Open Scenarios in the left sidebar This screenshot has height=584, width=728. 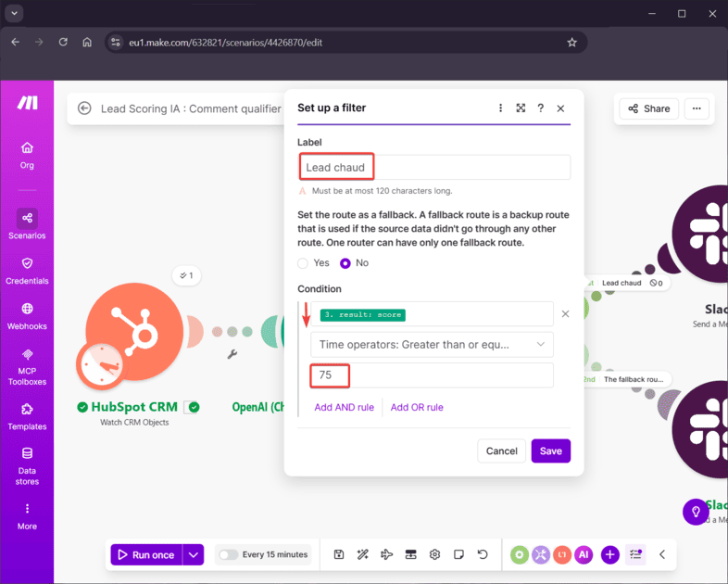pos(27,223)
